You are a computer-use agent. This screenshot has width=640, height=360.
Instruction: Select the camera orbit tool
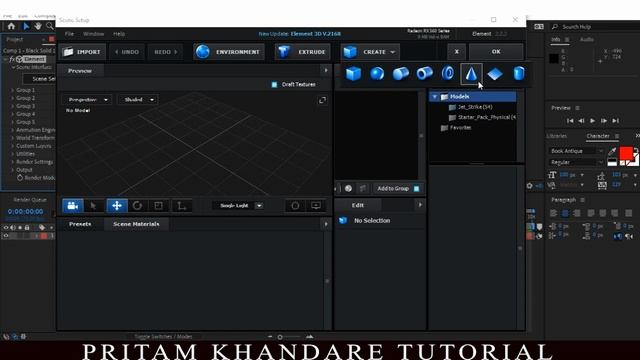point(73,206)
